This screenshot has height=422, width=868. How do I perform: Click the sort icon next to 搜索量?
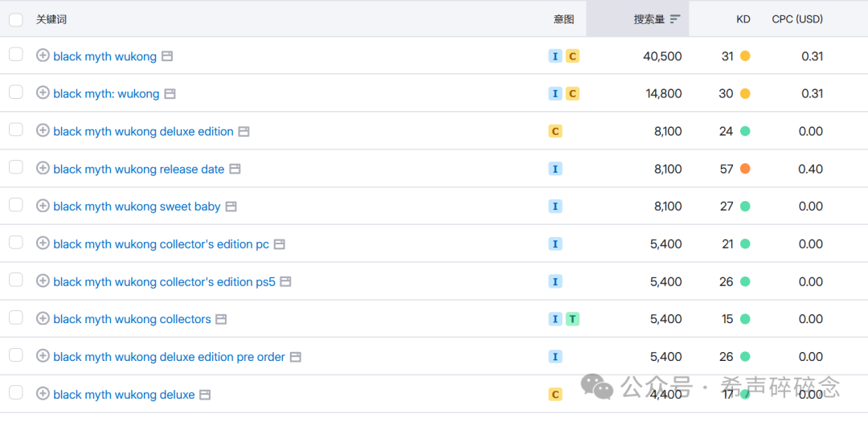[675, 18]
